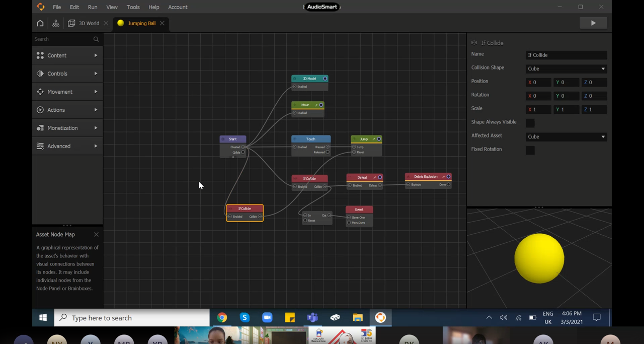Click the Name input field
This screenshot has width=644, height=344.
566,55
